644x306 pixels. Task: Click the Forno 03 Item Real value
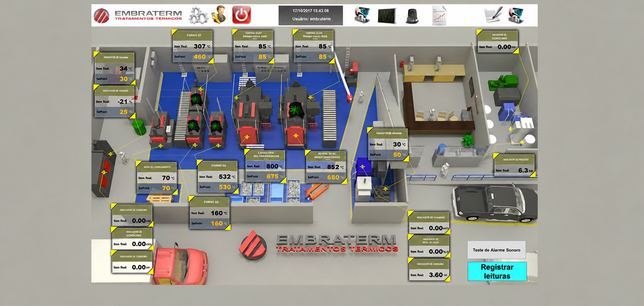(x=219, y=213)
